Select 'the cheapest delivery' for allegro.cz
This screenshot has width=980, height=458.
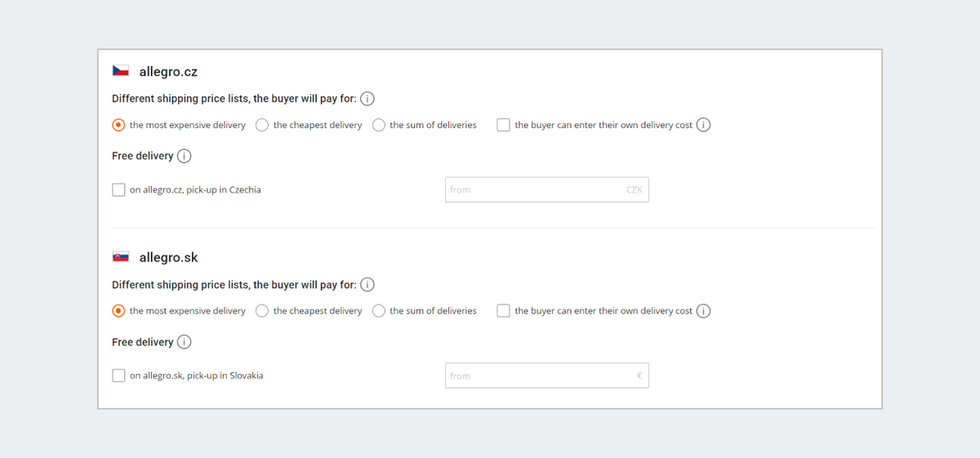pyautogui.click(x=262, y=125)
